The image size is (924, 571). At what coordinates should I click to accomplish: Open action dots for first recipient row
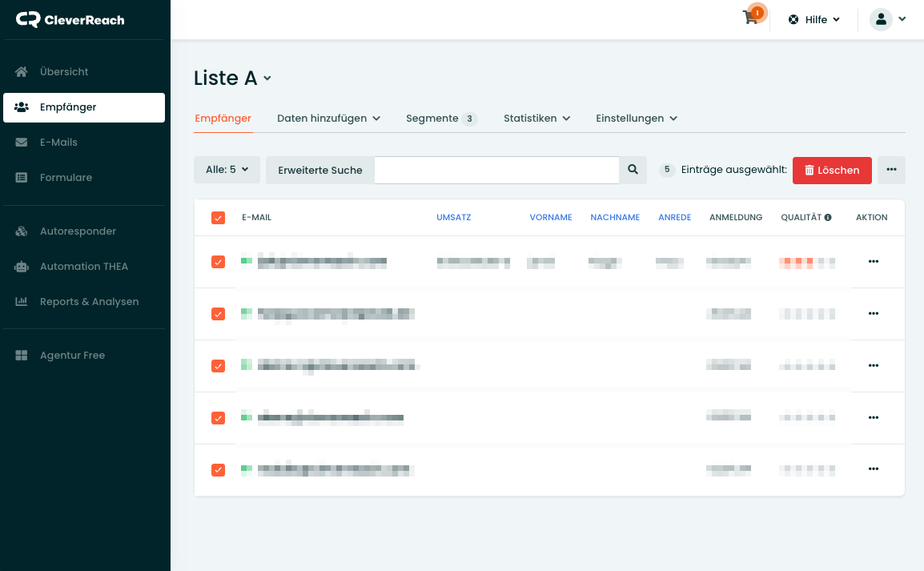(873, 262)
